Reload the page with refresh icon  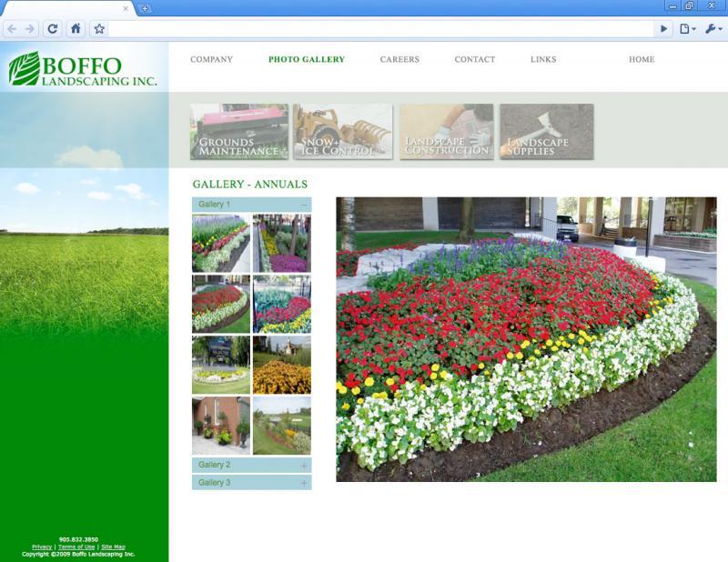tap(53, 29)
